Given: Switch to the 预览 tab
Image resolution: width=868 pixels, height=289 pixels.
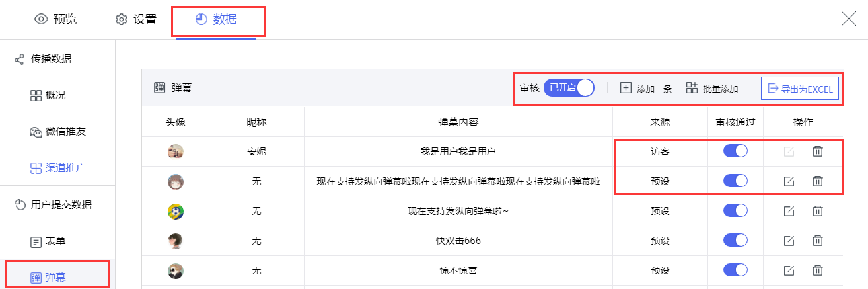Looking at the screenshot, I should click(56, 19).
